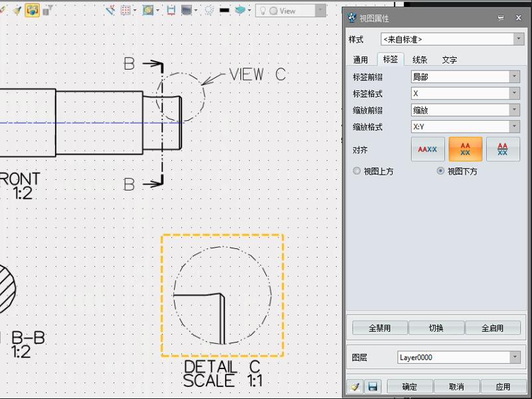Switch to the 文字 tab
Image resolution: width=532 pixels, height=399 pixels.
[449, 59]
